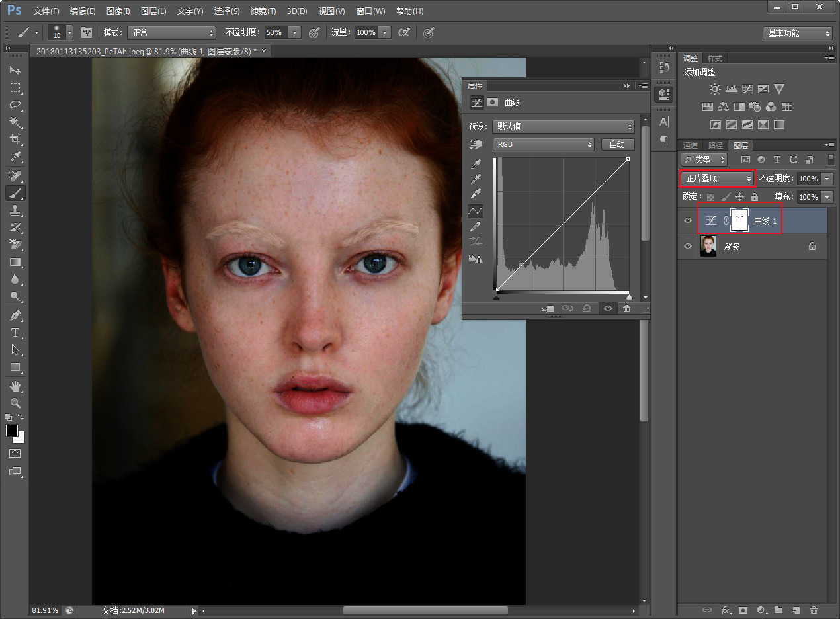Open the 预设 默认值 preset dropdown

click(x=563, y=126)
